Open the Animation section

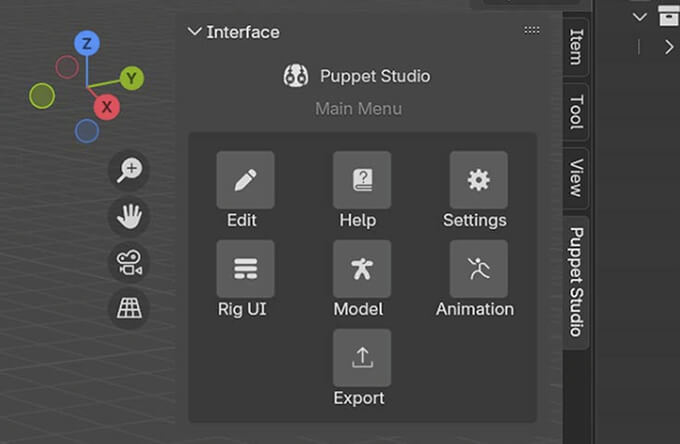point(478,269)
